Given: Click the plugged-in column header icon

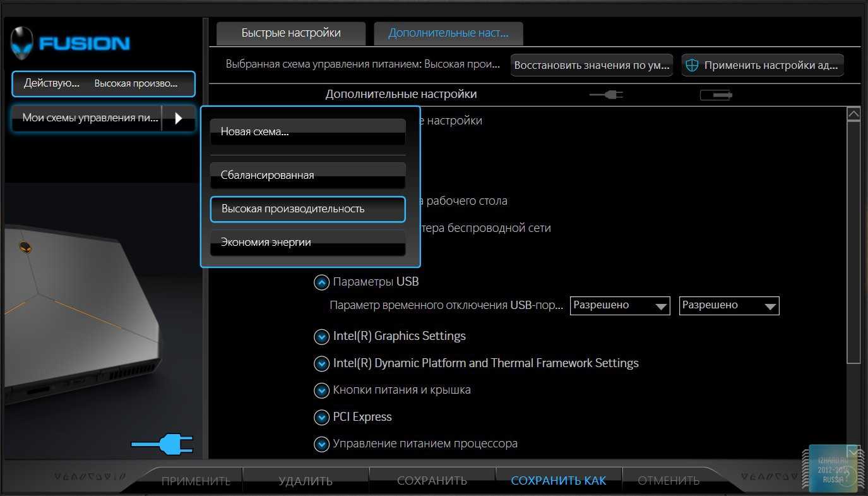Looking at the screenshot, I should (x=606, y=95).
